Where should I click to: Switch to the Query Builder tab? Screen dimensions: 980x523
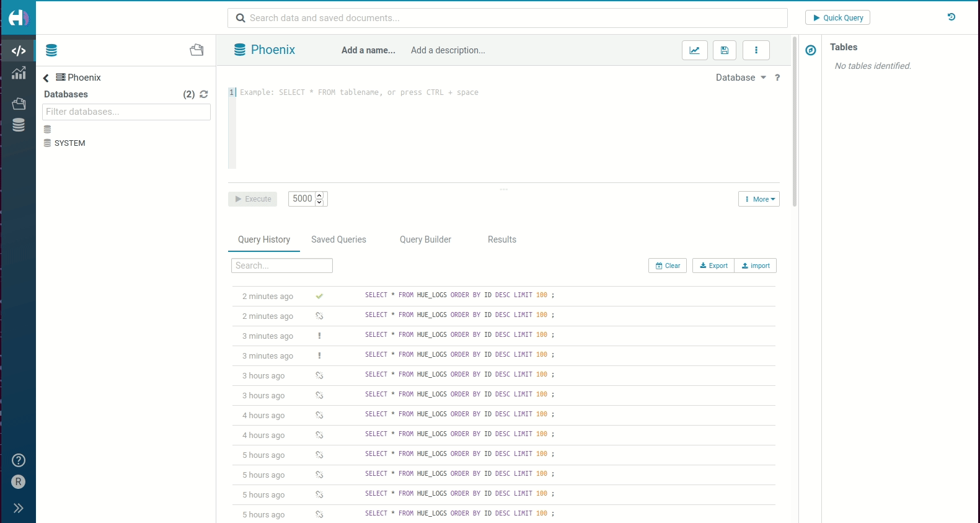coord(425,239)
